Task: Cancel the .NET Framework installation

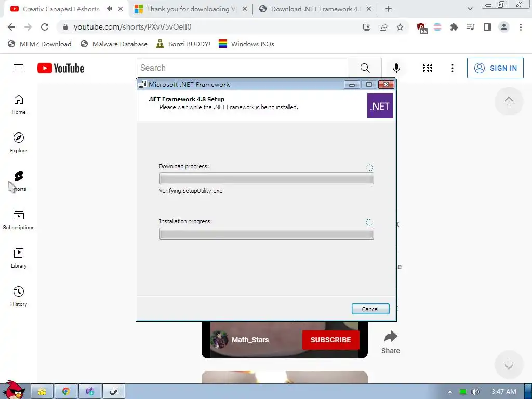Action: [x=370, y=309]
